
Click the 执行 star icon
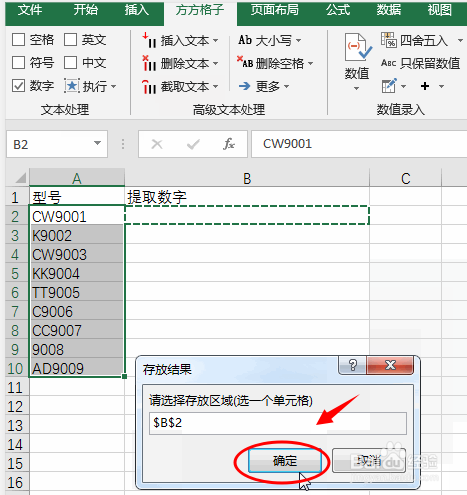[x=72, y=86]
